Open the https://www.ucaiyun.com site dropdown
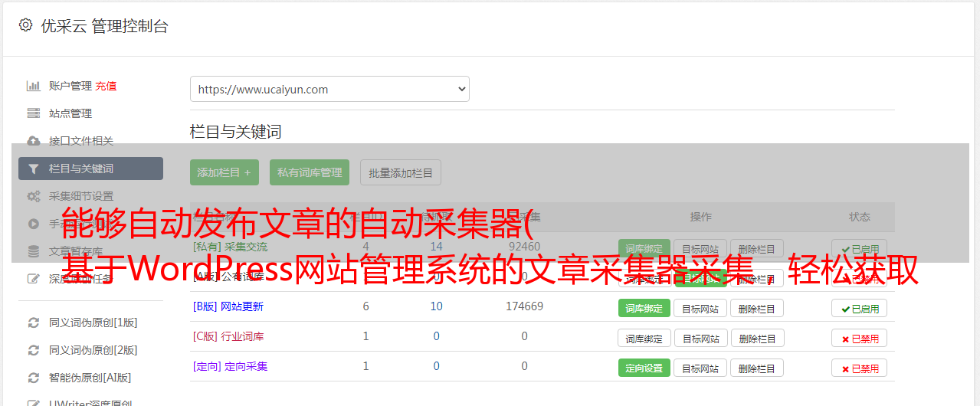 [329, 89]
